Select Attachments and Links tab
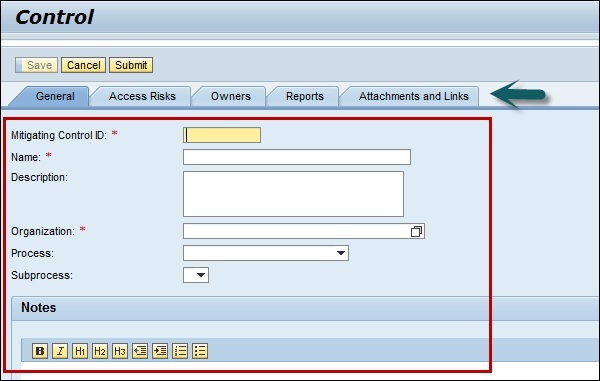The height and width of the screenshot is (381, 600). 414,96
